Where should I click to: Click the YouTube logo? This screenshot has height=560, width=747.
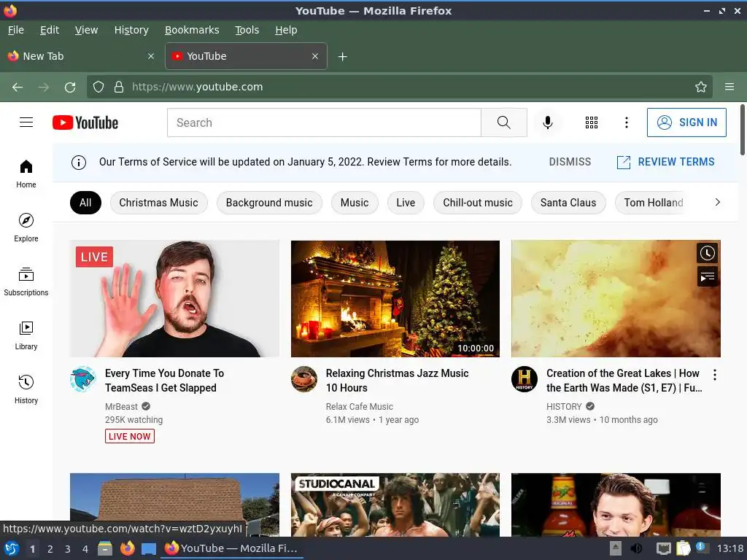(85, 122)
